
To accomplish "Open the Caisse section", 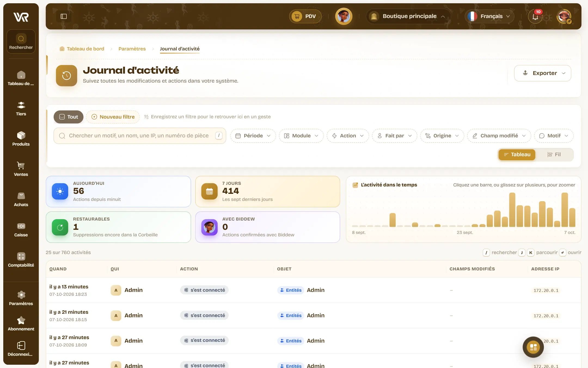I will (x=21, y=230).
